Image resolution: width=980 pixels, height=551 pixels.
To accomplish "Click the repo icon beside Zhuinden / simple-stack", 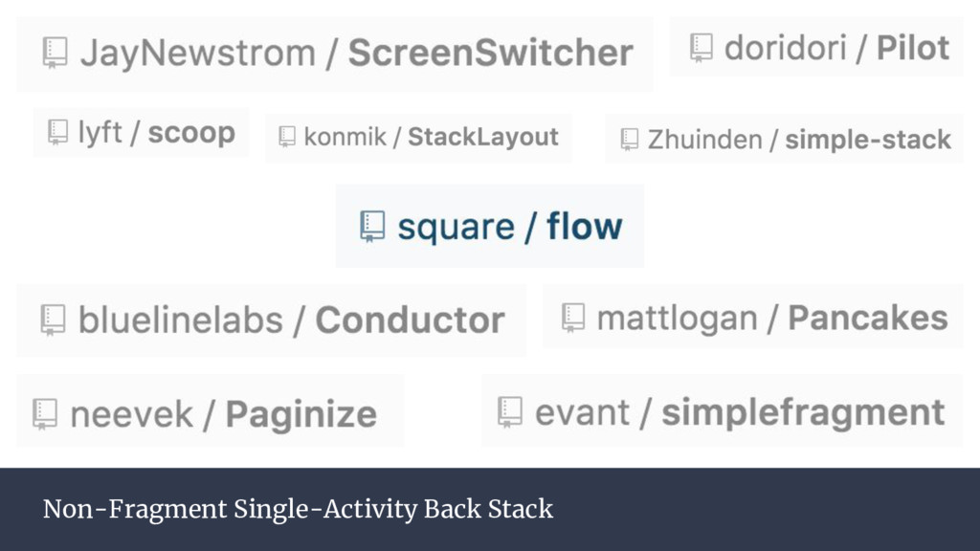I will [x=630, y=140].
